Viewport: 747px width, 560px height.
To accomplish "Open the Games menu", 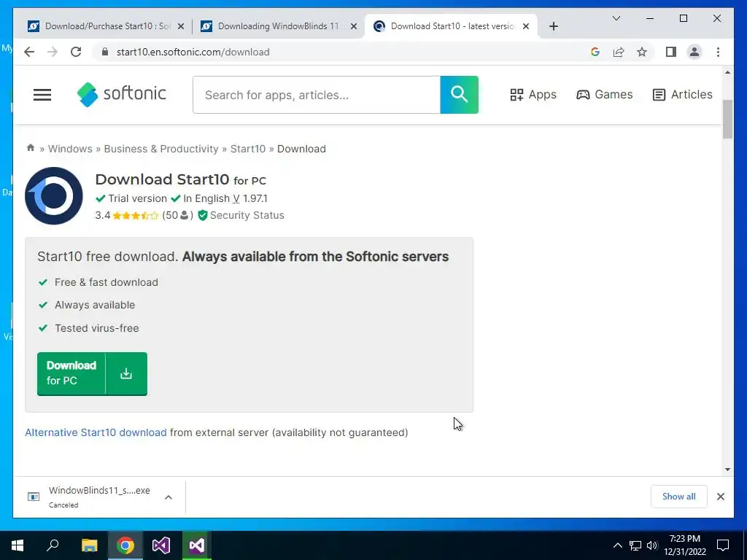I will tap(605, 94).
